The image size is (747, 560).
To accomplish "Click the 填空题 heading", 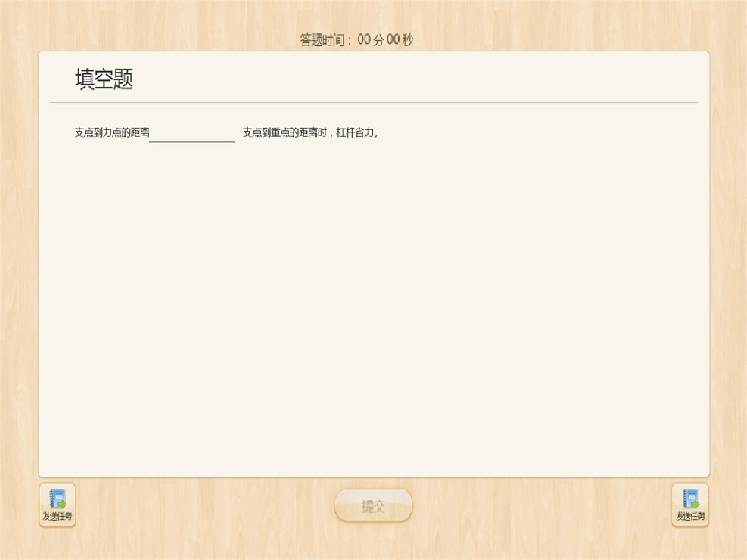I will (x=104, y=79).
